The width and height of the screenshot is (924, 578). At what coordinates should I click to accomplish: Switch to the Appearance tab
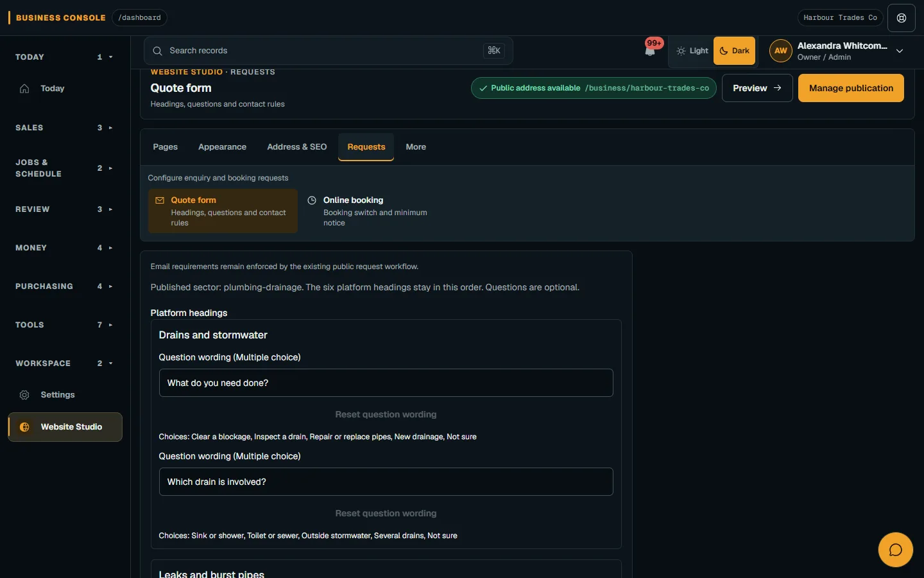222,147
